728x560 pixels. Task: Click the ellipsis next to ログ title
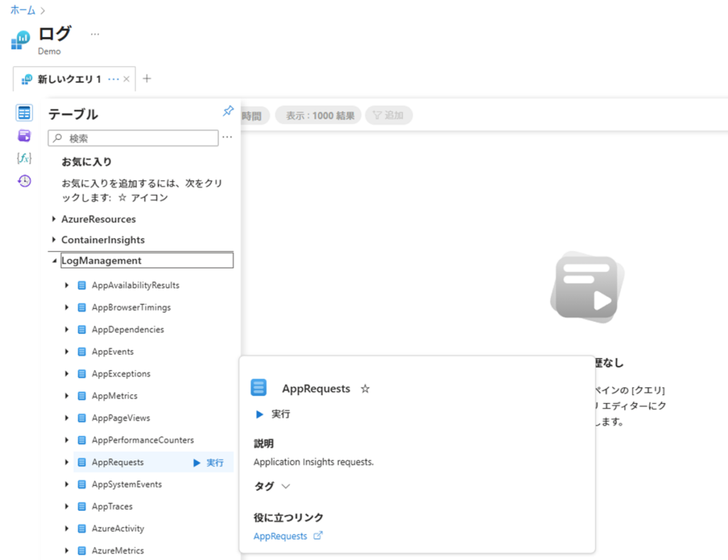coord(95,34)
